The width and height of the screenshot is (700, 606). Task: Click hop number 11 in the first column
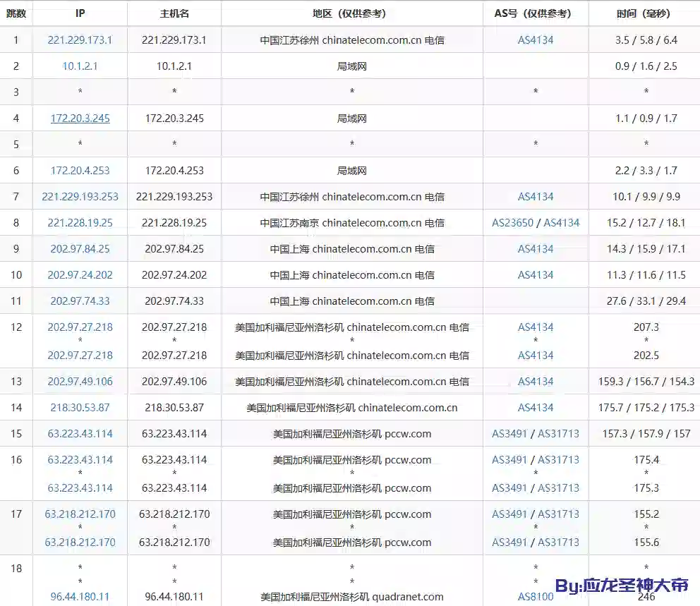(x=16, y=301)
